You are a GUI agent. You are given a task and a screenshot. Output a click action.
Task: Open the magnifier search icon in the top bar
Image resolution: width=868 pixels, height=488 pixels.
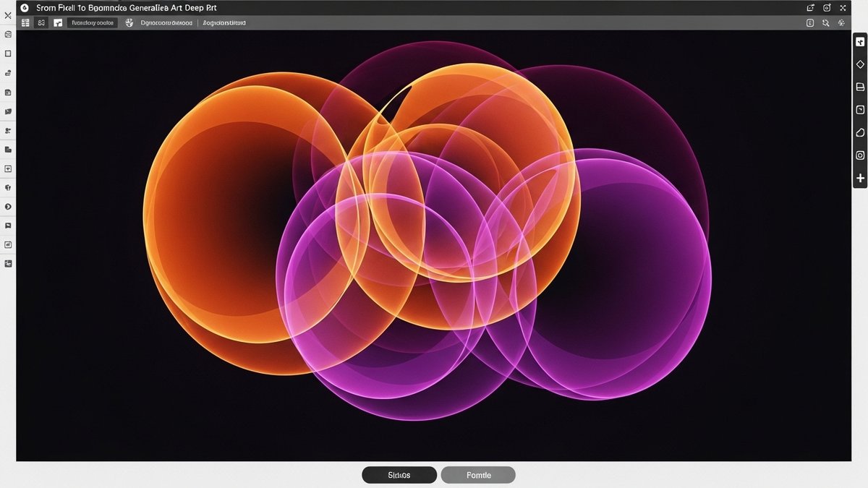[825, 22]
